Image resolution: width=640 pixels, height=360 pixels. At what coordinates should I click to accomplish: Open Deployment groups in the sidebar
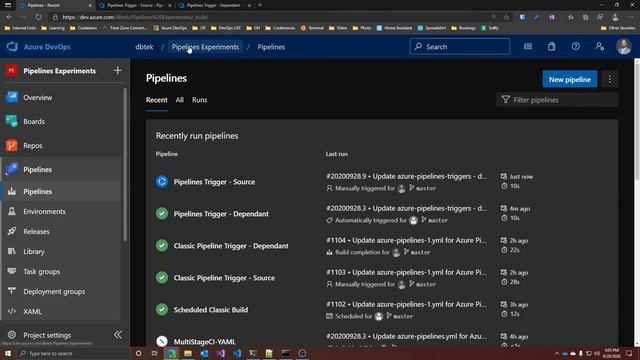(54, 291)
